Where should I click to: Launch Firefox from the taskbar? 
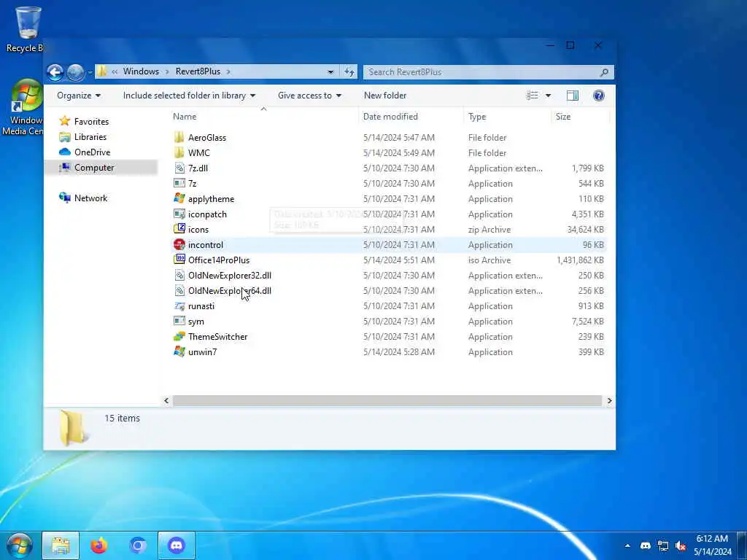99,545
